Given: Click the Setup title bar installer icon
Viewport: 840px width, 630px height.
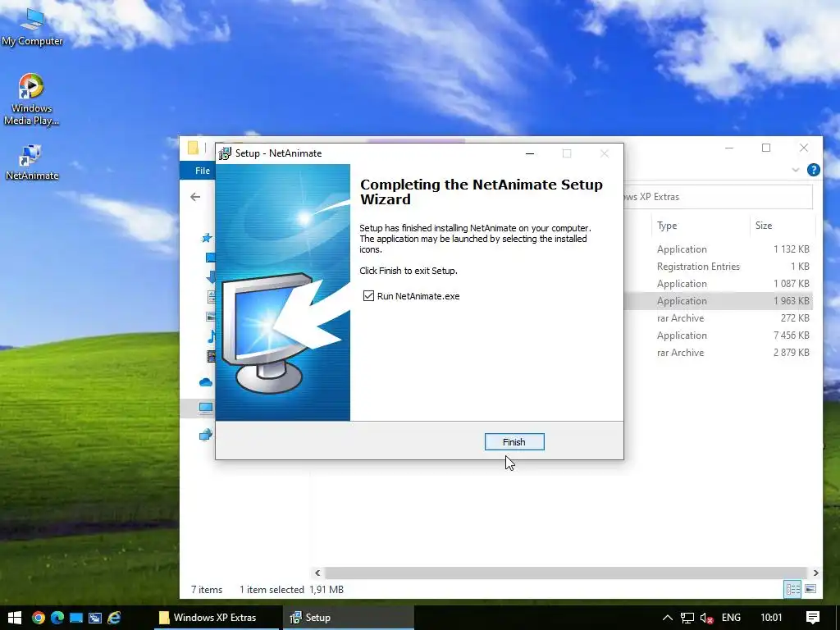Looking at the screenshot, I should [x=225, y=153].
